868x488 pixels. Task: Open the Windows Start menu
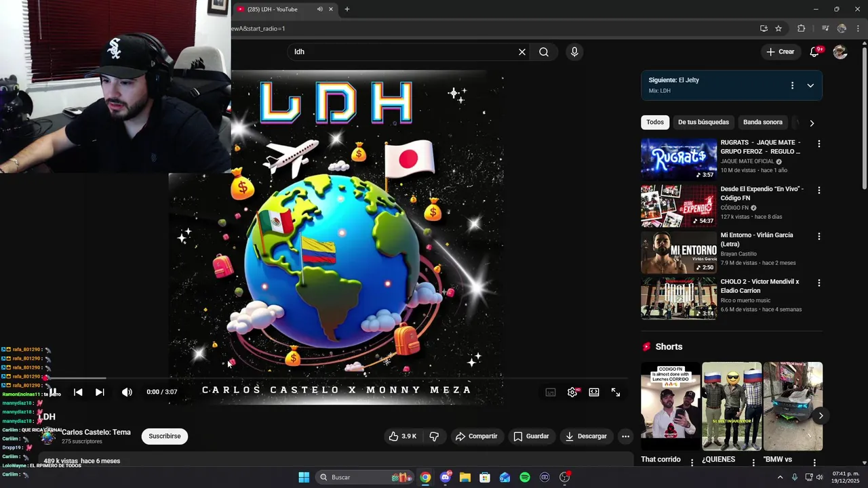coord(304,477)
